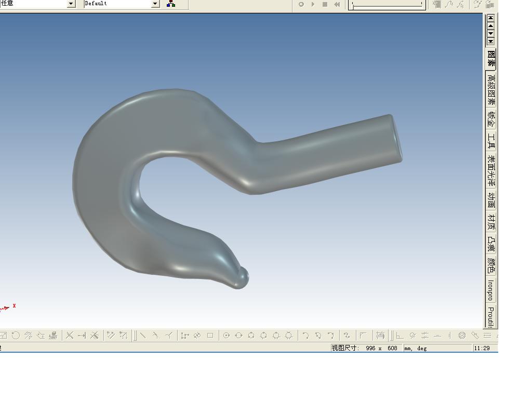Click the mirror sketch icon
Viewport: 532px width, 399px height.
28,336
